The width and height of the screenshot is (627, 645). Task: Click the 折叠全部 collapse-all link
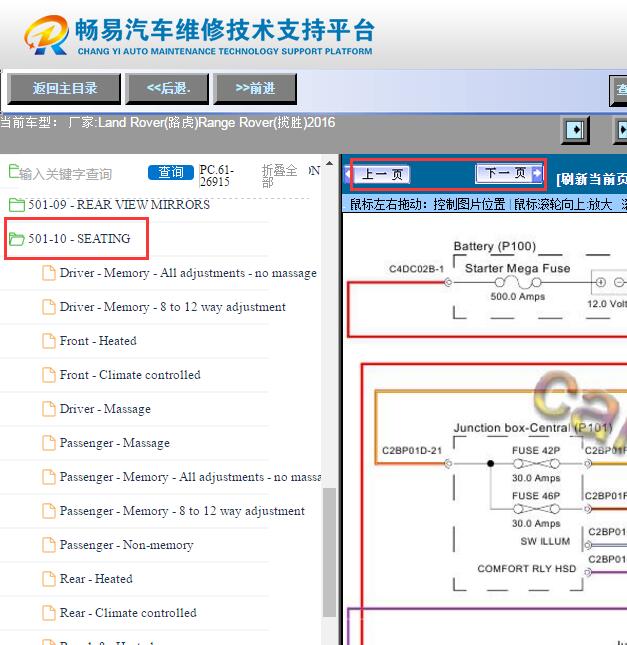click(279, 176)
